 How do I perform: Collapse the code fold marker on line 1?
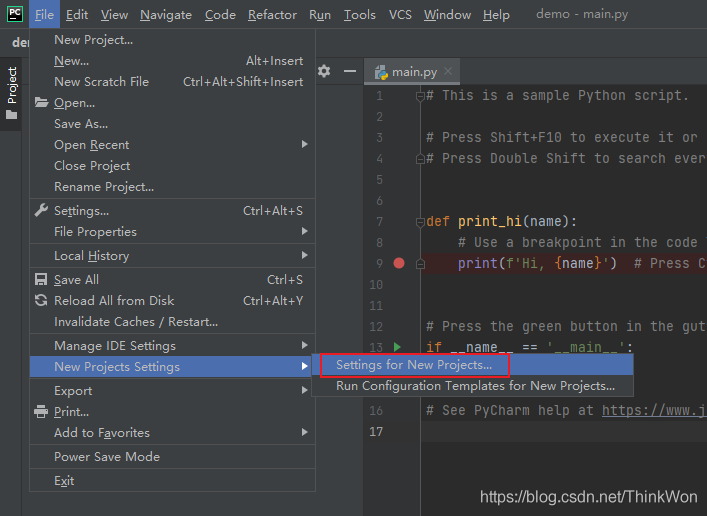tap(421, 96)
